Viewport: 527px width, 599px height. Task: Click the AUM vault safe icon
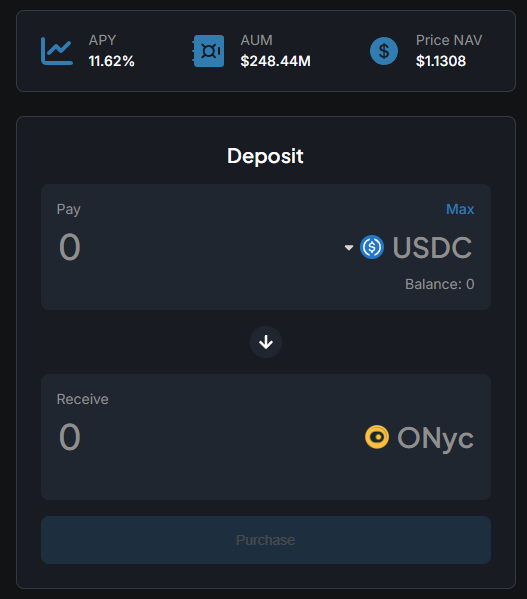(x=208, y=51)
